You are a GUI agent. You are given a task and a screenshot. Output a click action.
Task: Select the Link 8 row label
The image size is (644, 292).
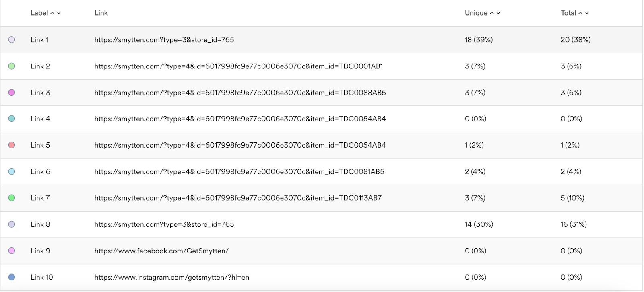tap(40, 224)
